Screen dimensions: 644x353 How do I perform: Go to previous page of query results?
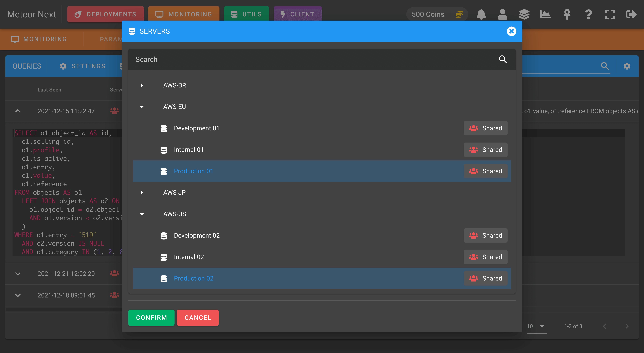tap(605, 326)
